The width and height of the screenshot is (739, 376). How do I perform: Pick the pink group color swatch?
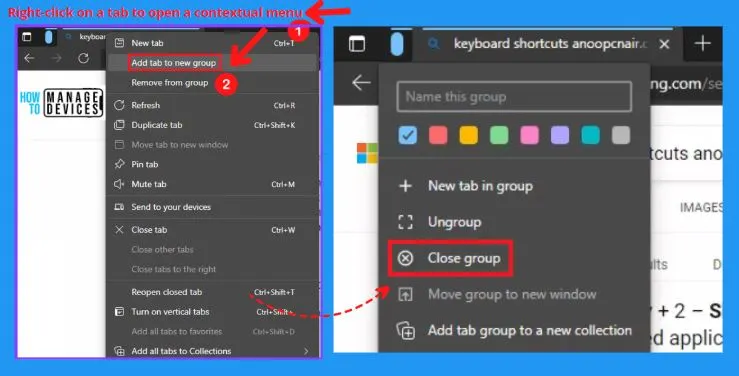pyautogui.click(x=529, y=135)
